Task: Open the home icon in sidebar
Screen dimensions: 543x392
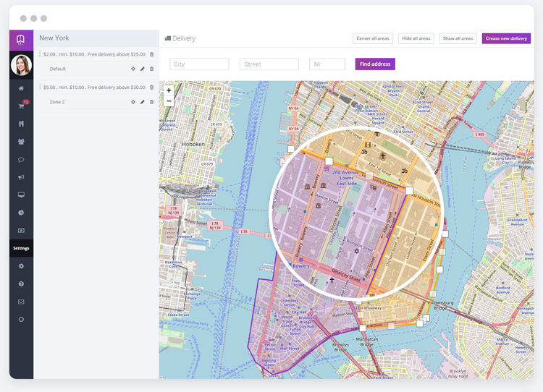Action: pos(21,88)
